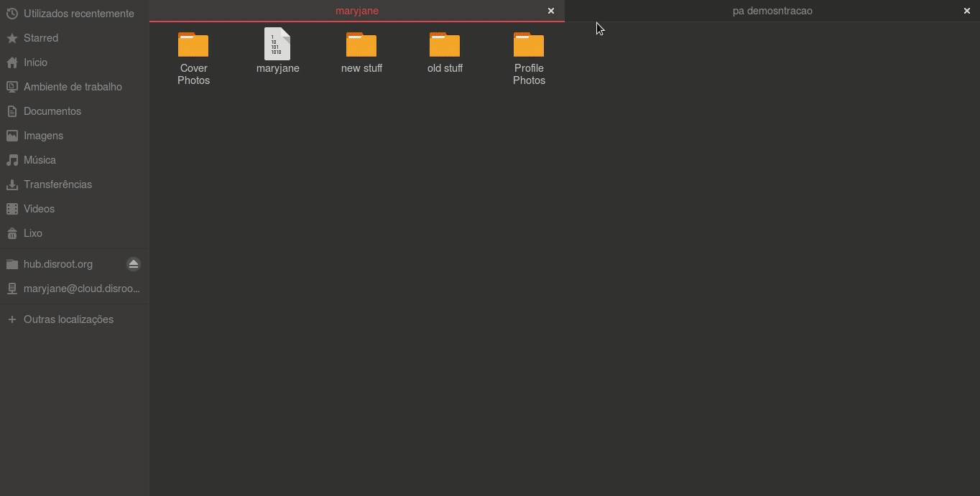Select maryjane@cloud.disroot network location
The height and width of the screenshot is (496, 980).
point(81,289)
